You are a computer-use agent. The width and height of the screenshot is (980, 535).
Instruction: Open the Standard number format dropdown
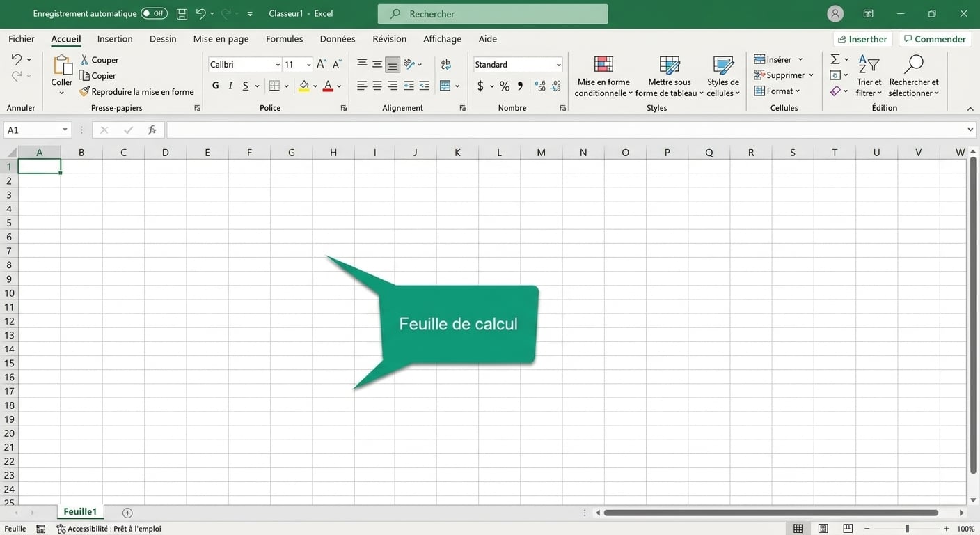[558, 65]
